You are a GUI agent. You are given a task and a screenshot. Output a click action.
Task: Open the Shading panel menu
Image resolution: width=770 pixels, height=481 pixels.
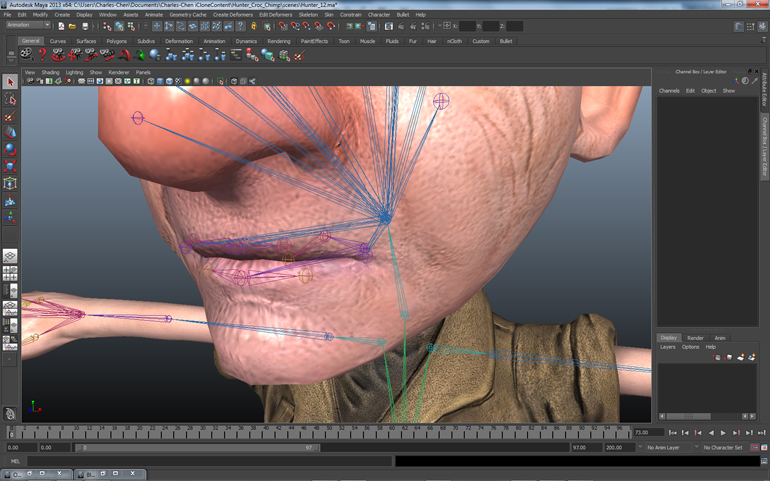pos(50,72)
